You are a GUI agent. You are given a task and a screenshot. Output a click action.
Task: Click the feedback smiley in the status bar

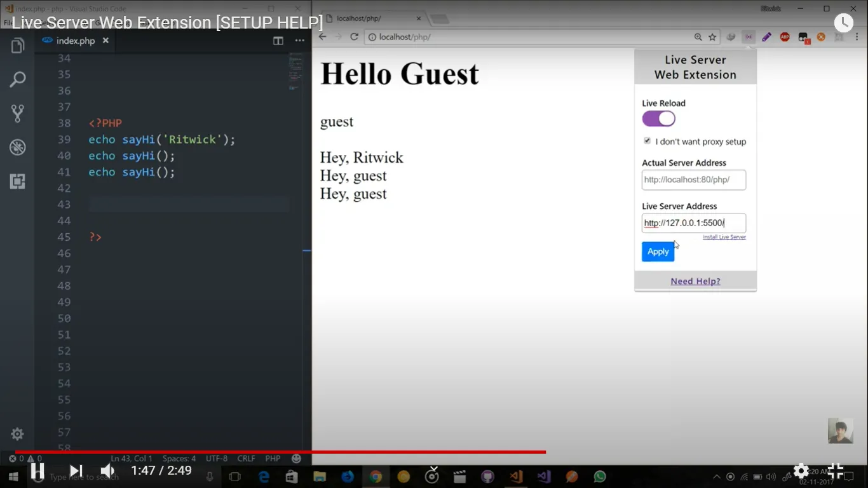click(296, 458)
